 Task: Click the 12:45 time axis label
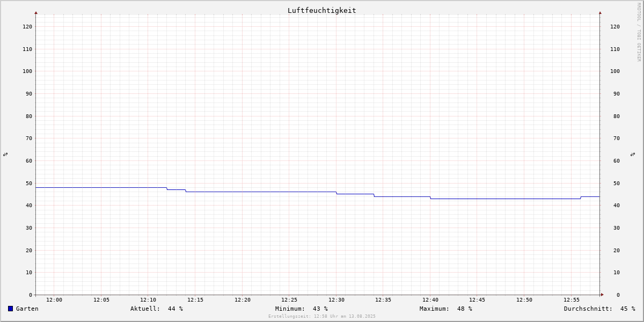pyautogui.click(x=477, y=300)
